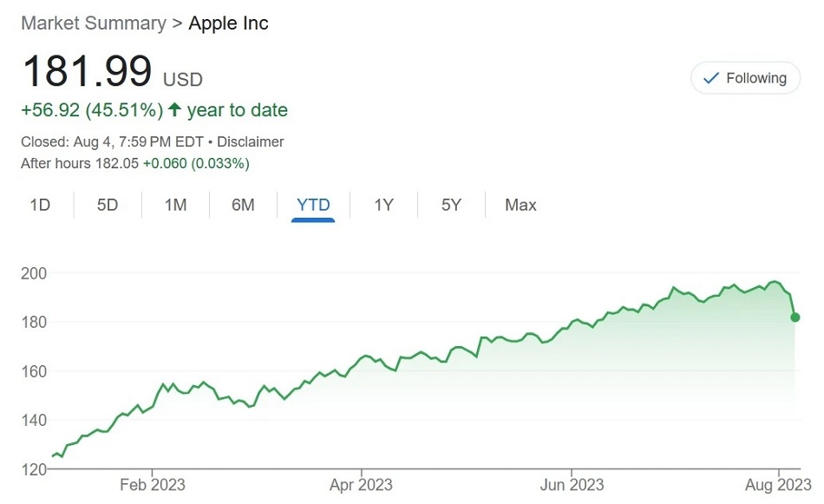Click the Apple Inc title
This screenshot has height=504, width=824.
(229, 23)
